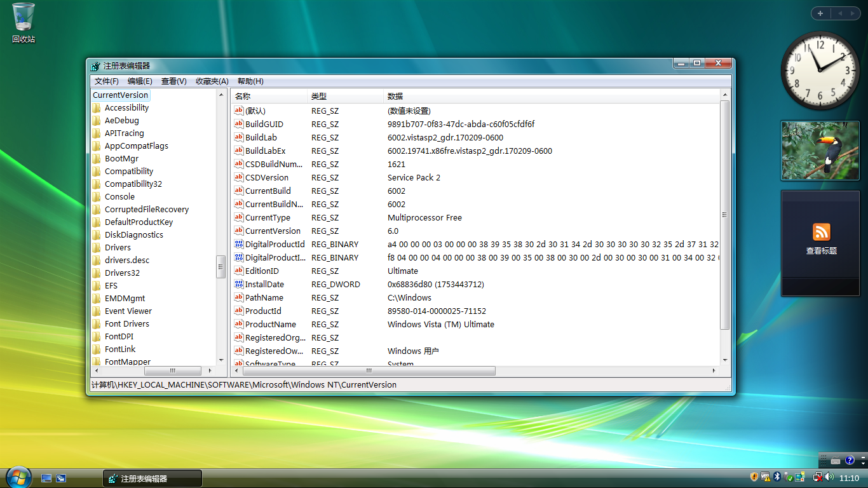Open the 文件(F) menu
868x488 pixels.
click(107, 81)
